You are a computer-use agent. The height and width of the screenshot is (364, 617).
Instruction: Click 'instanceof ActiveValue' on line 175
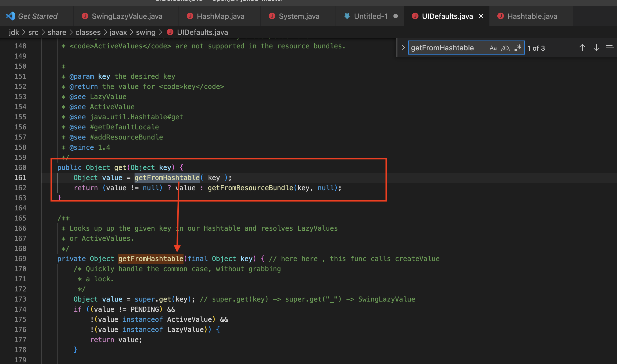pyautogui.click(x=167, y=319)
